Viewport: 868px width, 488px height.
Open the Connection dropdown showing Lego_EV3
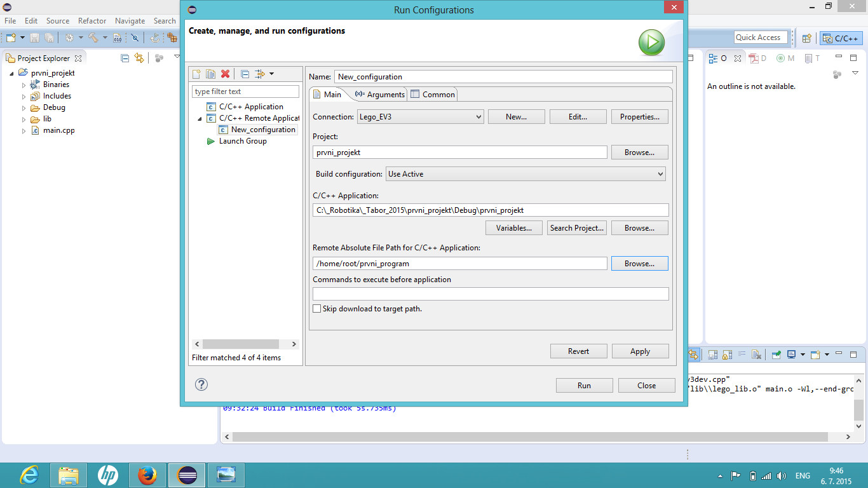tap(419, 117)
